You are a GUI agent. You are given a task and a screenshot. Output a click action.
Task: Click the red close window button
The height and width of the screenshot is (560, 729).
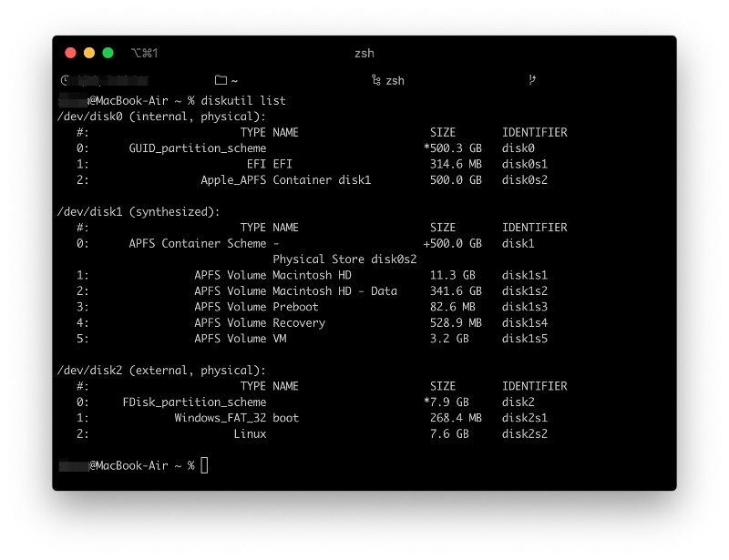(71, 53)
